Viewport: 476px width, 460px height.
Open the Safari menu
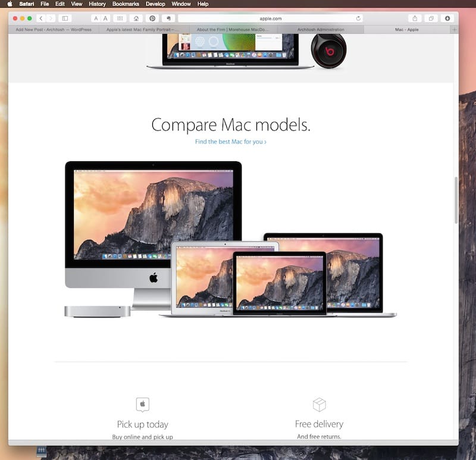26,4
